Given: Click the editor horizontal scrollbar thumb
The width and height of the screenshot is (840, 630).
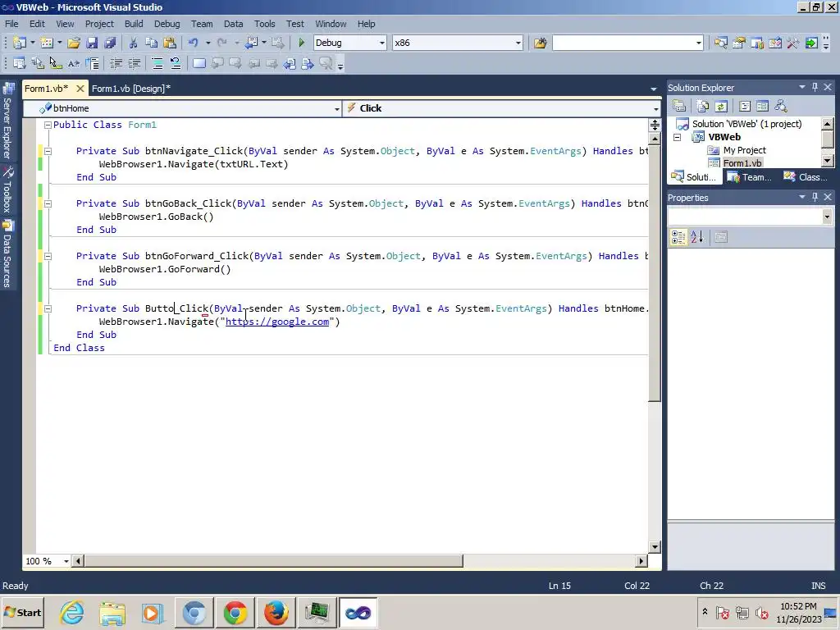Looking at the screenshot, I should (x=273, y=561).
